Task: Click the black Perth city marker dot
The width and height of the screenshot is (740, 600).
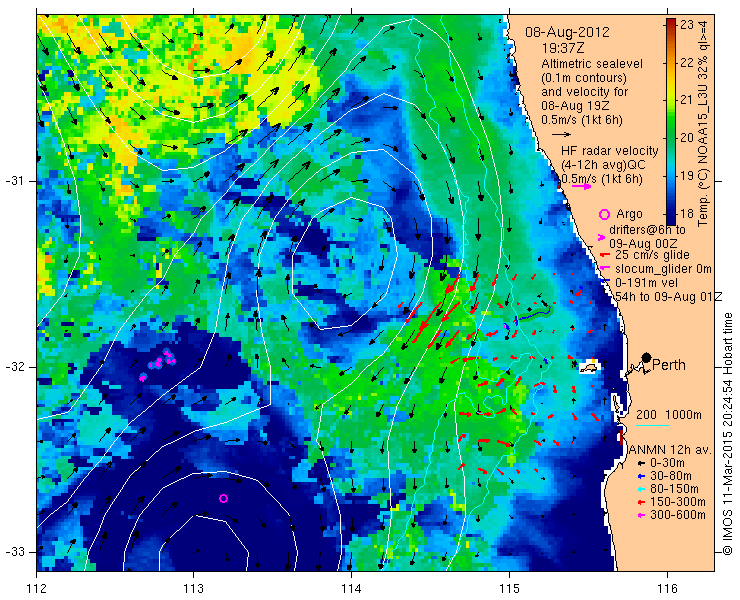Action: pos(647,357)
